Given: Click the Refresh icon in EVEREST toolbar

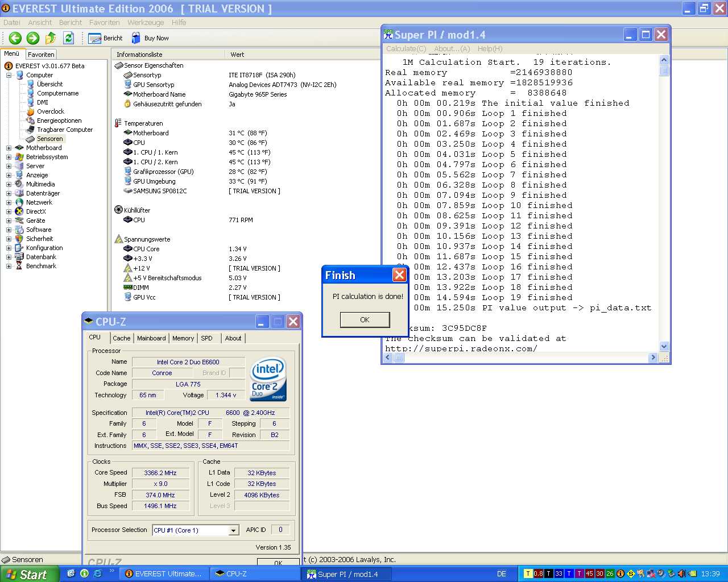Looking at the screenshot, I should tap(68, 38).
